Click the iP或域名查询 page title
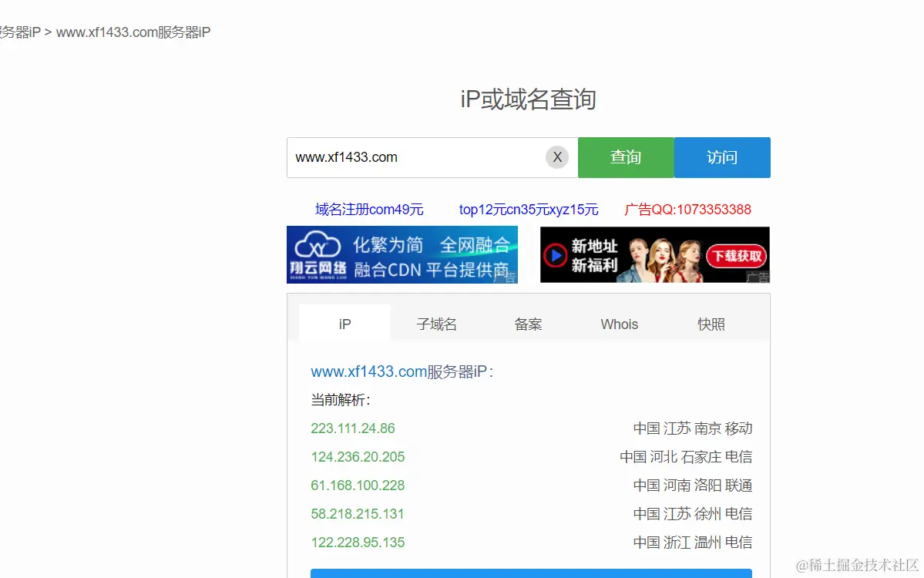 528,99
